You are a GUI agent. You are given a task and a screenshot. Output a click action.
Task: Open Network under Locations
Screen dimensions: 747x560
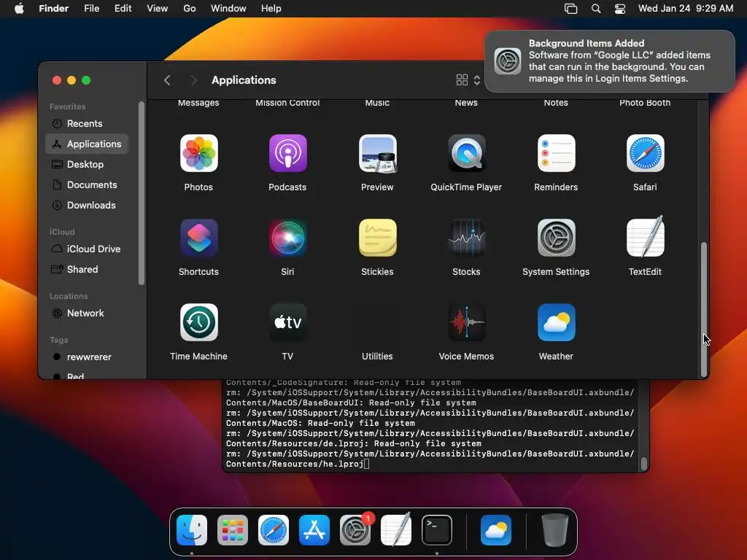click(87, 313)
